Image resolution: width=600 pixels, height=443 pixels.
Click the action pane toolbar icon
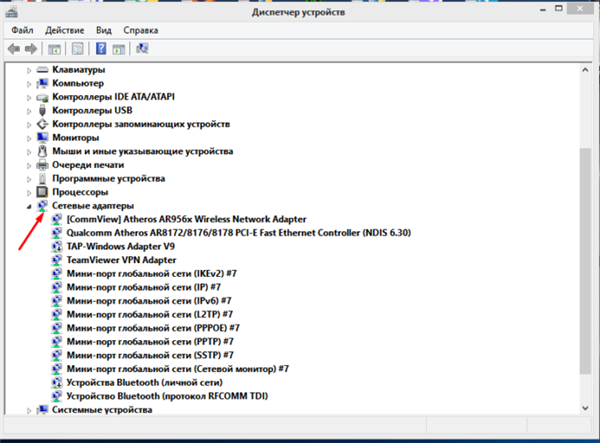119,49
